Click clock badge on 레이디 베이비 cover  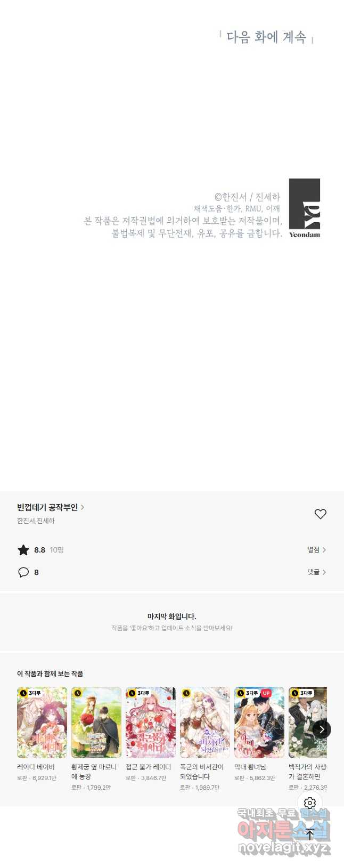(23, 693)
